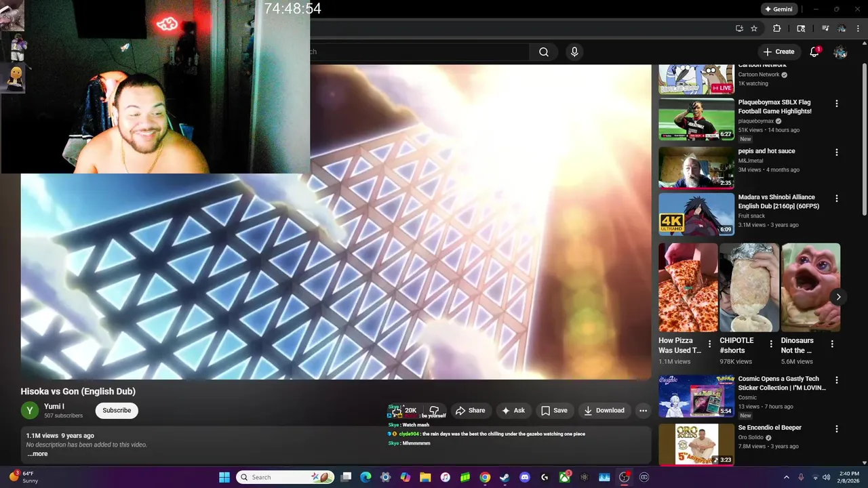Open Google Chrome taskbar icon
Image resolution: width=868 pixels, height=488 pixels.
(x=485, y=477)
